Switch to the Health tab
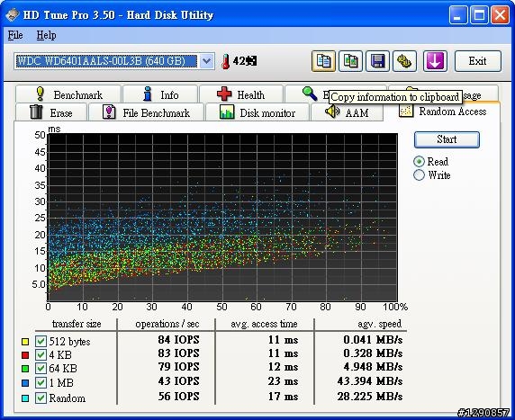The height and width of the screenshot is (420, 515). [x=241, y=94]
